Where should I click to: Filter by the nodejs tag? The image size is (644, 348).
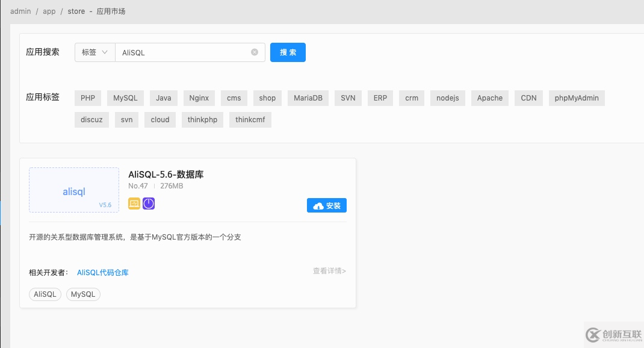[448, 98]
